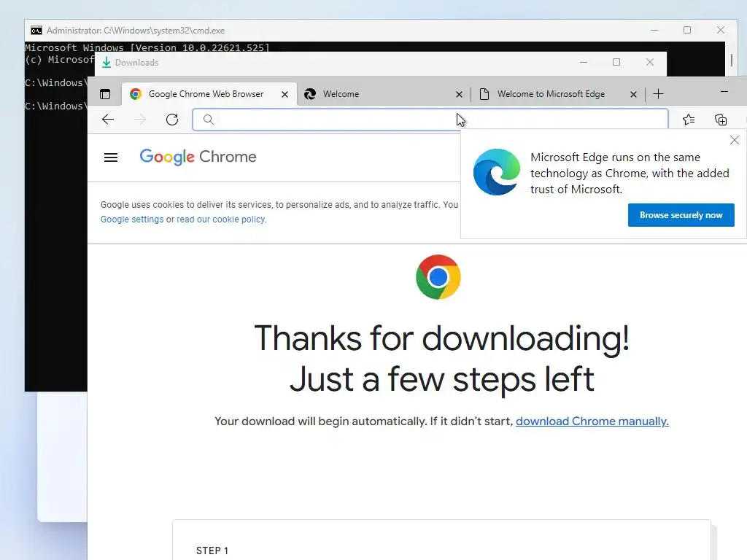Go back using the browser back arrow

tap(108, 120)
